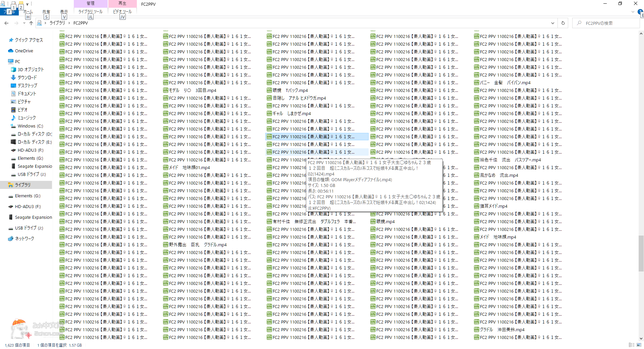Open the blue Help question mark icon
Viewport: 644px width, 349px height.
point(640,12)
